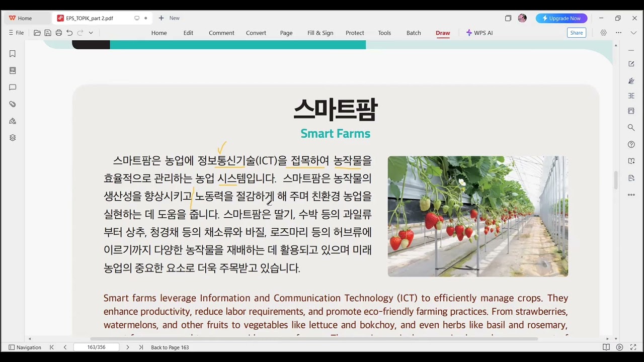Go to the previous page
The height and width of the screenshot is (362, 644).
(65, 347)
